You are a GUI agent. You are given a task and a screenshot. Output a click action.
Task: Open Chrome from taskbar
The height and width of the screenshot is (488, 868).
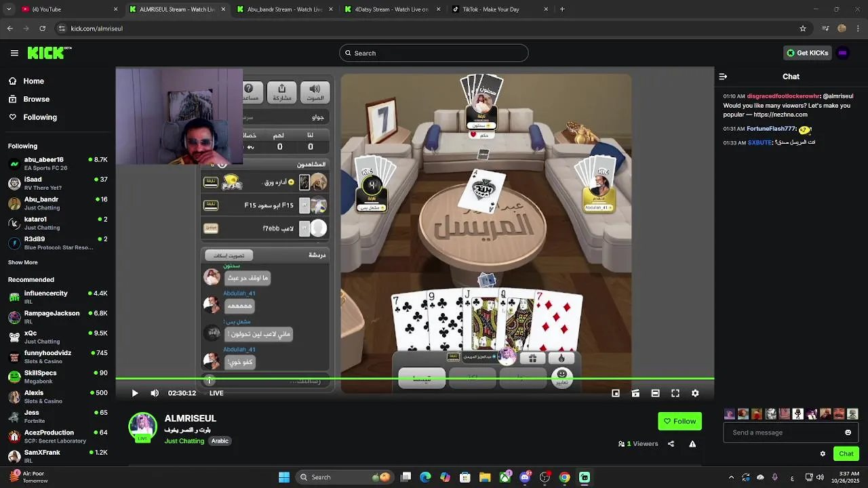(x=564, y=477)
